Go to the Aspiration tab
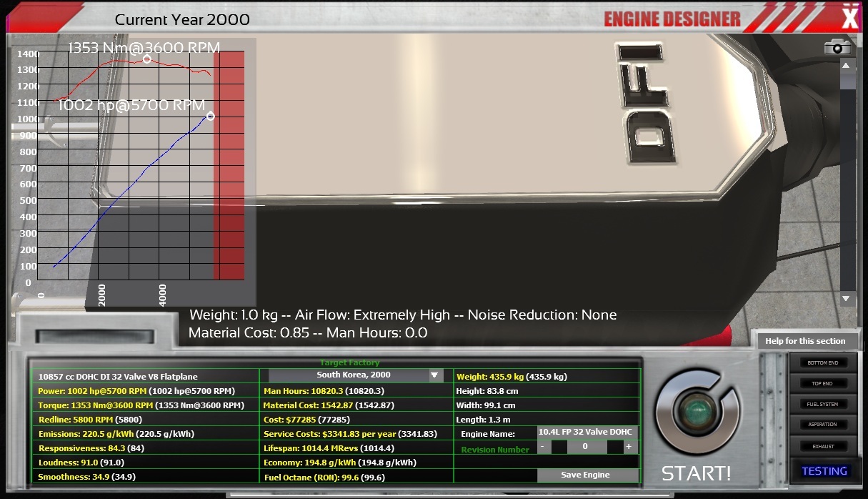The width and height of the screenshot is (868, 499). coord(824,425)
